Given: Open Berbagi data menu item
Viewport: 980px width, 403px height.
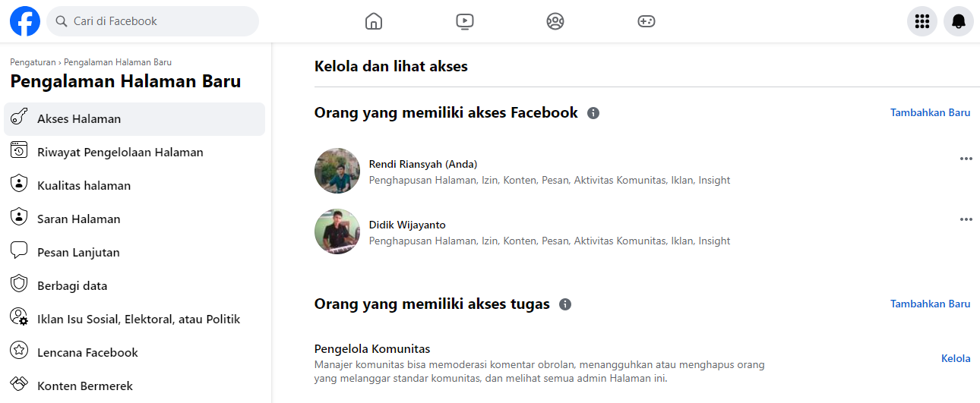Looking at the screenshot, I should click(134, 285).
